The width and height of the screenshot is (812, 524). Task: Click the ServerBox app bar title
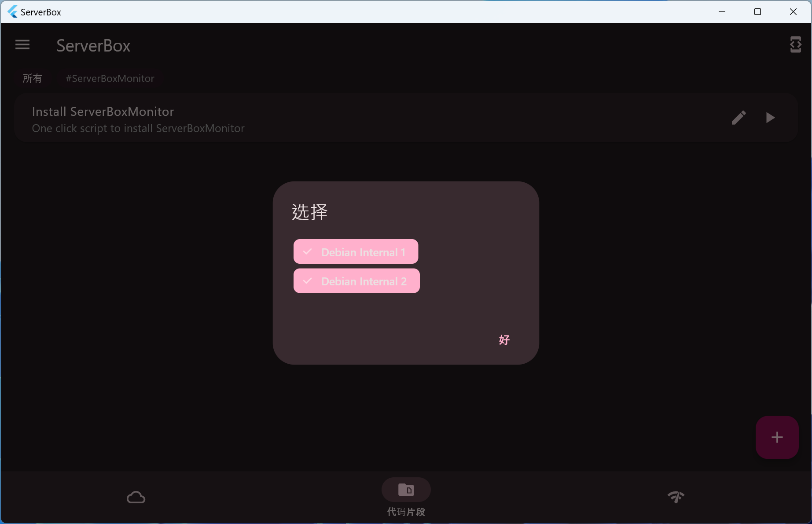coord(93,46)
